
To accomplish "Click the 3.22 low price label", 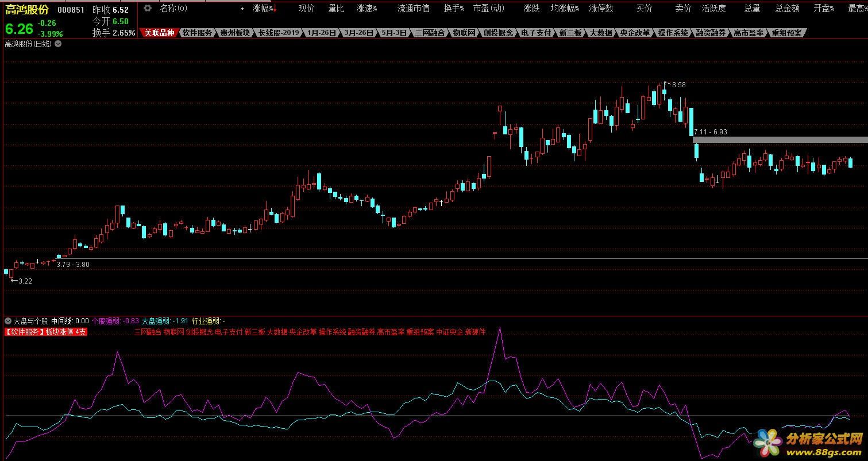I will coord(25,281).
